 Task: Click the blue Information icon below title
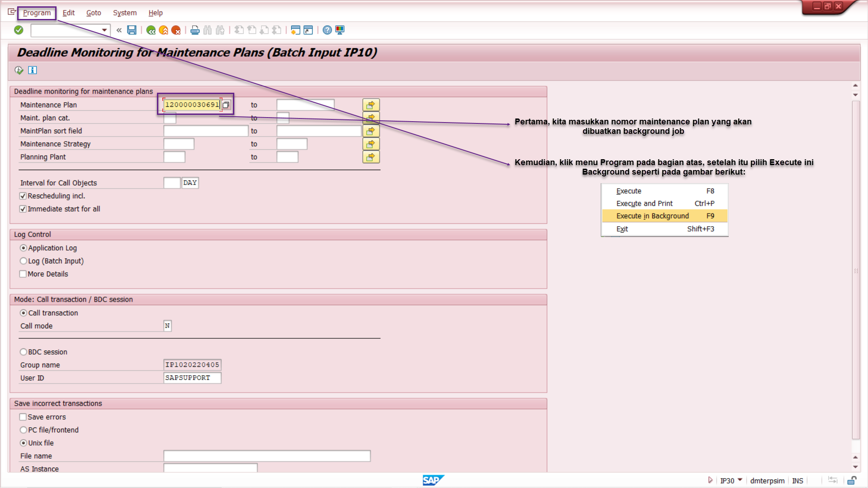pos(32,70)
